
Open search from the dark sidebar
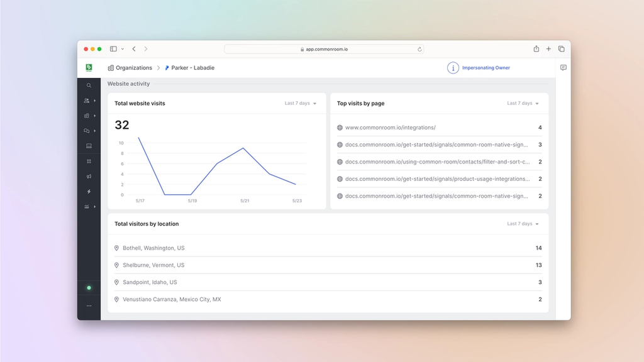click(x=89, y=85)
